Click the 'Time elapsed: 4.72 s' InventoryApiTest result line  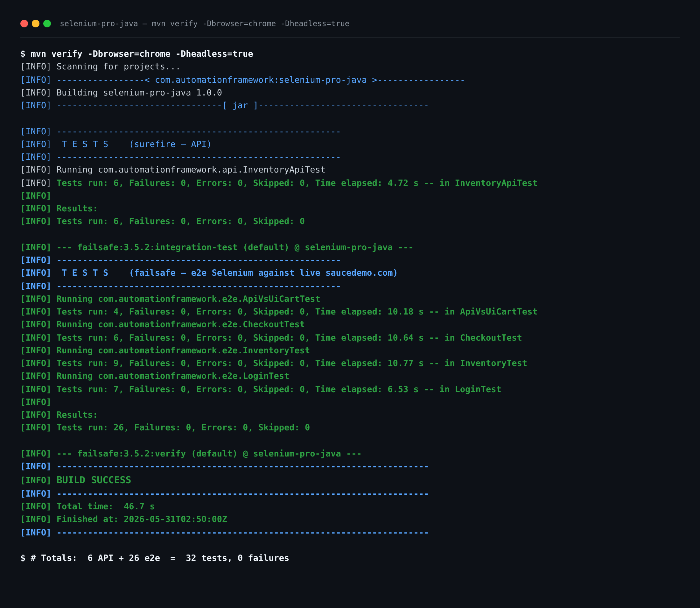click(x=279, y=183)
